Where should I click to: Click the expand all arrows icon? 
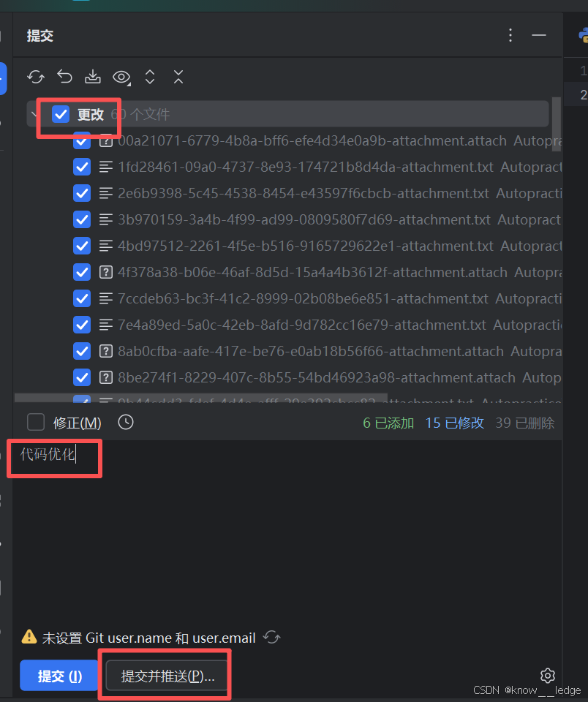click(150, 77)
